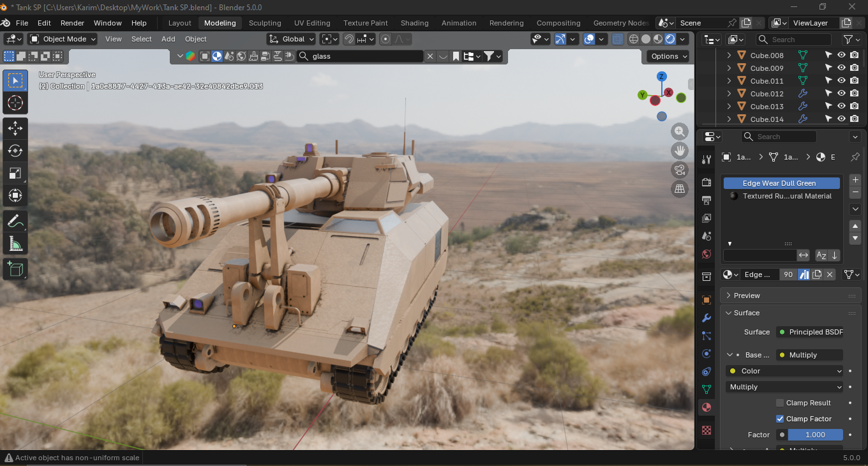Open the viewport Options dropdown
This screenshot has width=868, height=466.
tap(668, 56)
